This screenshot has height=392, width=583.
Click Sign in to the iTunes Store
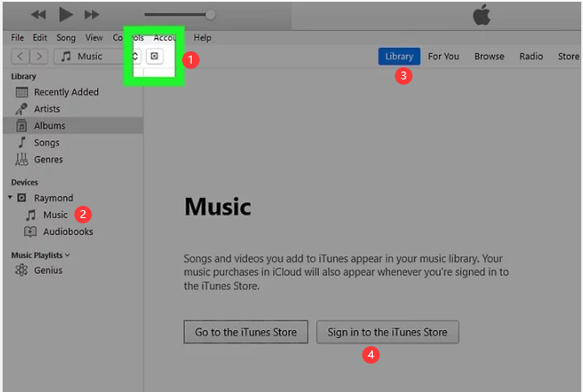point(388,332)
